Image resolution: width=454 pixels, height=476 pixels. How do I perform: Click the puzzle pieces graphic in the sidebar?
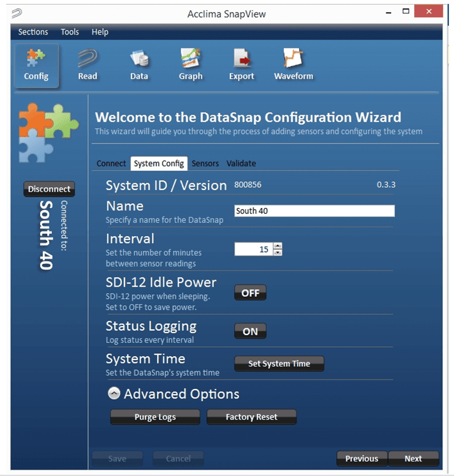pos(49,133)
